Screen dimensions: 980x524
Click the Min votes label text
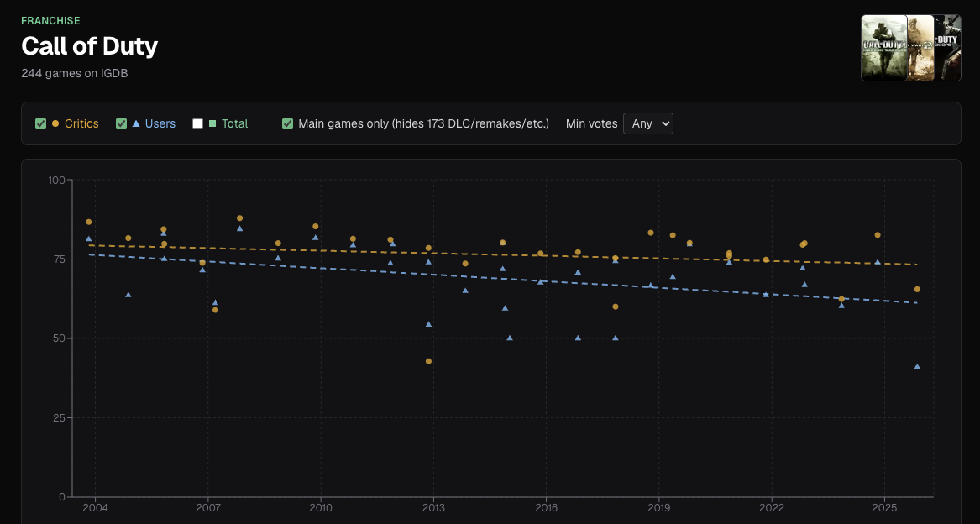point(591,123)
